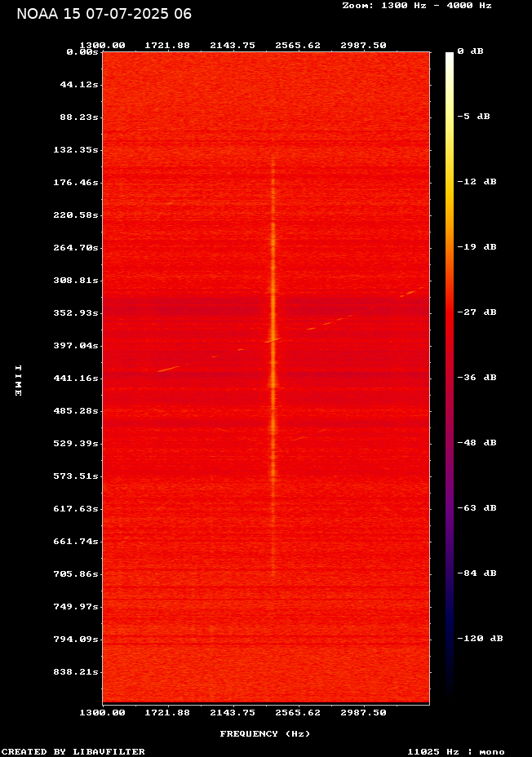This screenshot has height=757, width=532.
Task: Click the 11025 Hz : mono label
Action: click(456, 751)
